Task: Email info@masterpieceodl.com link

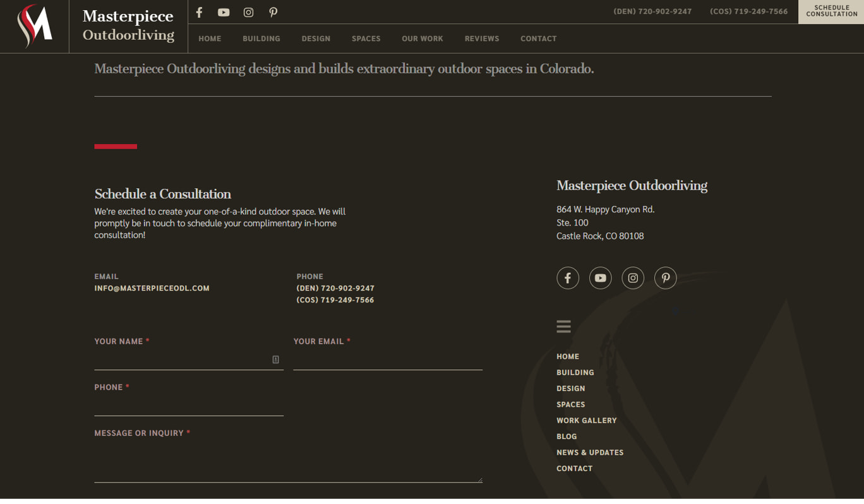Action: (x=152, y=288)
